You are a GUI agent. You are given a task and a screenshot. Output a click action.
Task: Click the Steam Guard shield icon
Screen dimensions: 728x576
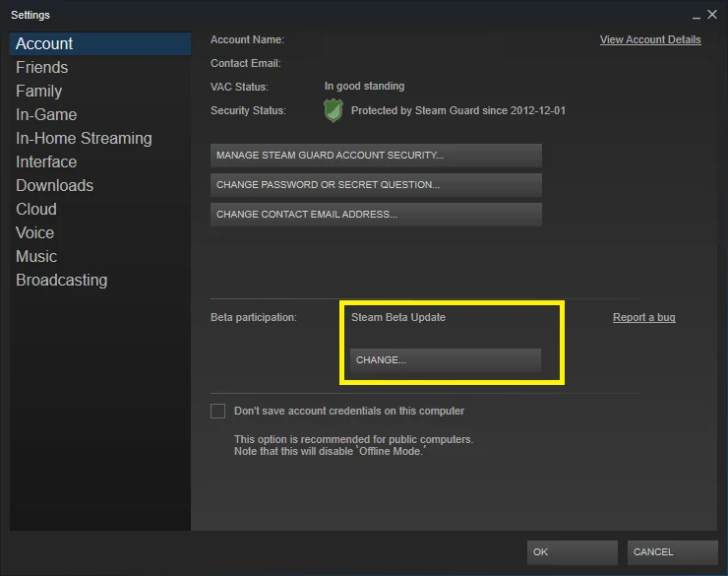tap(334, 110)
